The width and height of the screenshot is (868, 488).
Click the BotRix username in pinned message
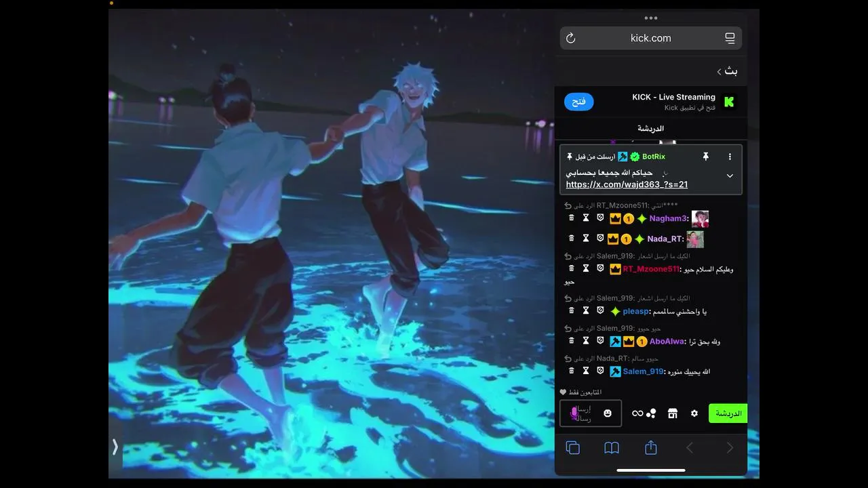[654, 157]
